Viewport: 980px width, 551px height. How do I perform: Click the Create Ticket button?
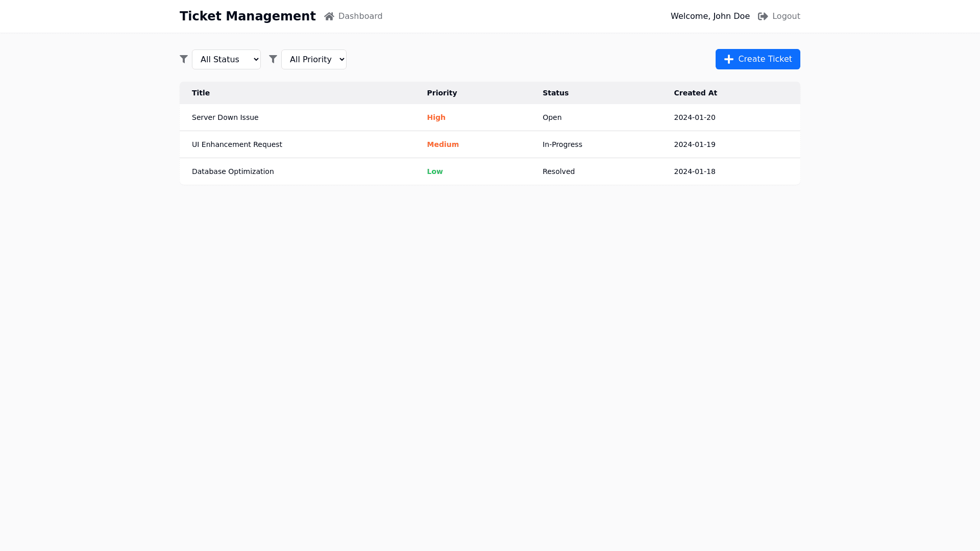(757, 59)
